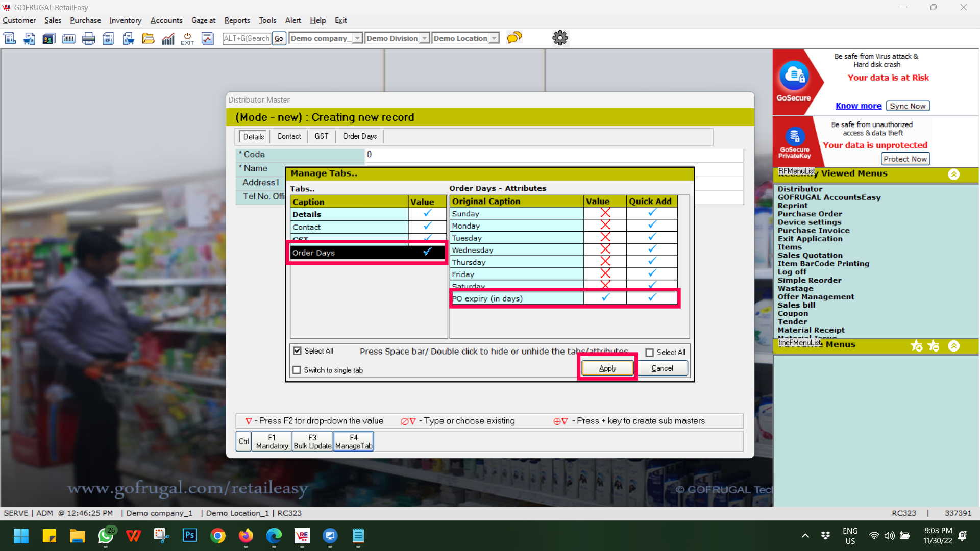Switch to the GST tab
980x551 pixels.
coord(321,136)
